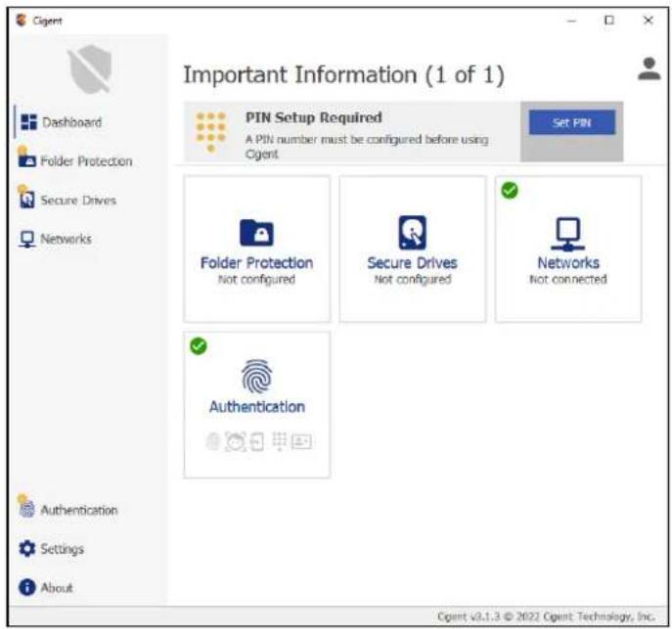672x629 pixels.
Task: Open the Folder Protection dashboard tile
Action: pos(256,248)
